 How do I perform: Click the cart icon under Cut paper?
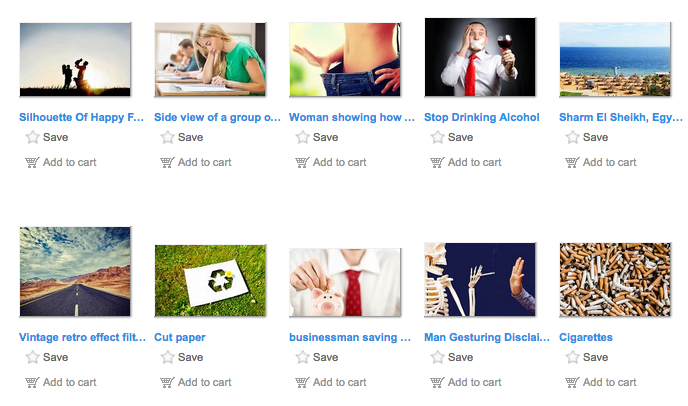167,382
